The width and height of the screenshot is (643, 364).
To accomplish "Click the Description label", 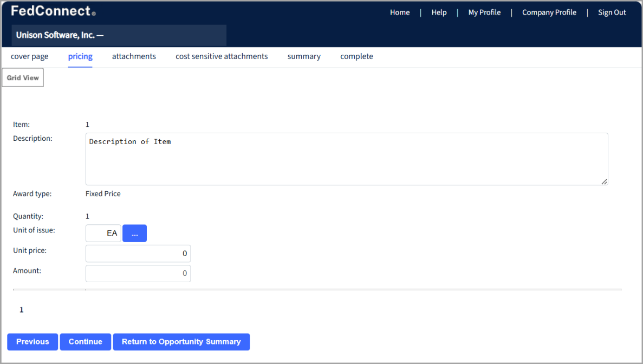I will (33, 139).
